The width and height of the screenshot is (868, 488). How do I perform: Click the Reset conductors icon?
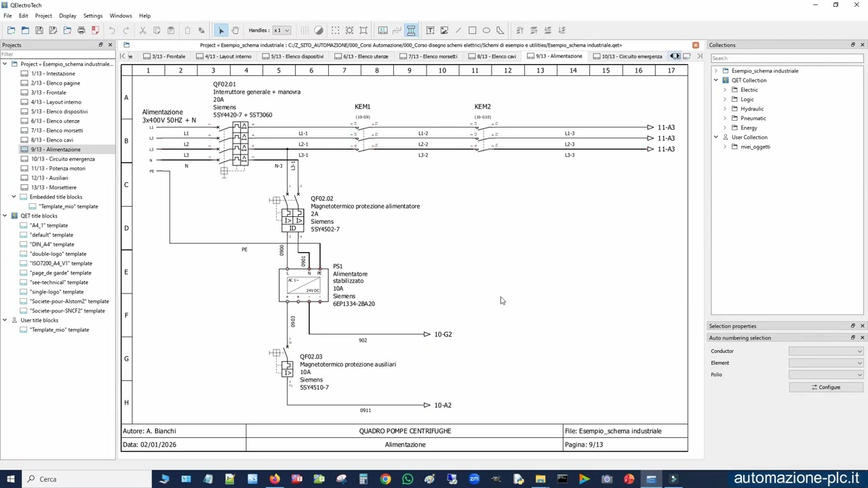[x=397, y=30]
